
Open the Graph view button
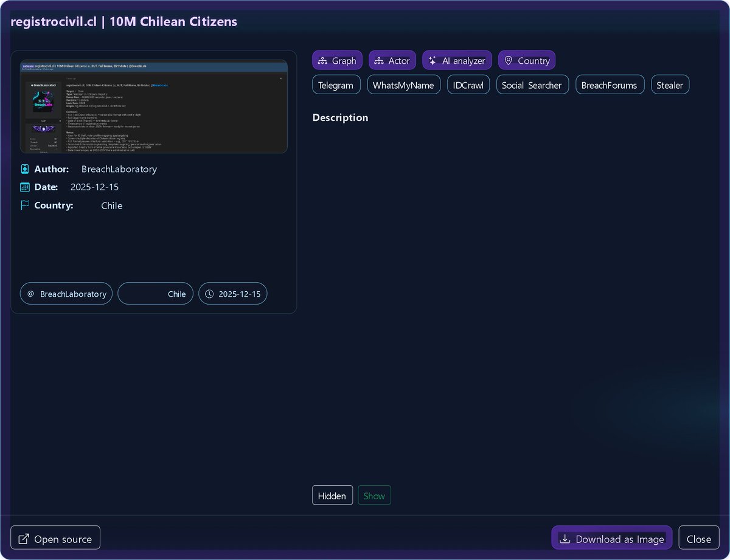(338, 61)
